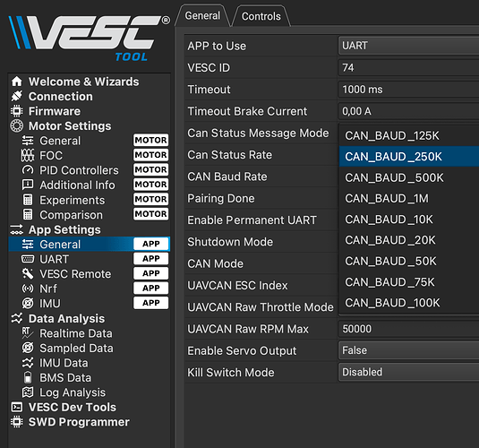Image resolution: width=479 pixels, height=448 pixels.
Task: Switch to the General tab
Action: [x=202, y=15]
